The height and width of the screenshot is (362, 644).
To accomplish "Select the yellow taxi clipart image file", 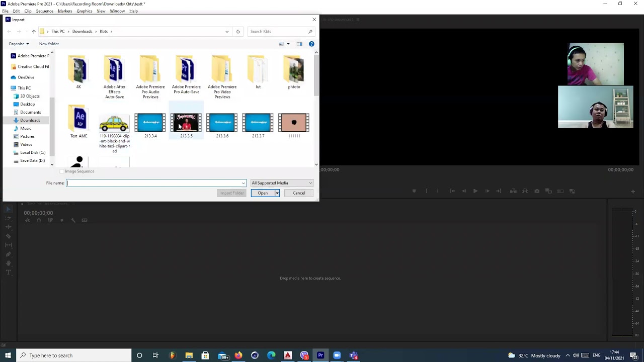I will click(x=114, y=134).
